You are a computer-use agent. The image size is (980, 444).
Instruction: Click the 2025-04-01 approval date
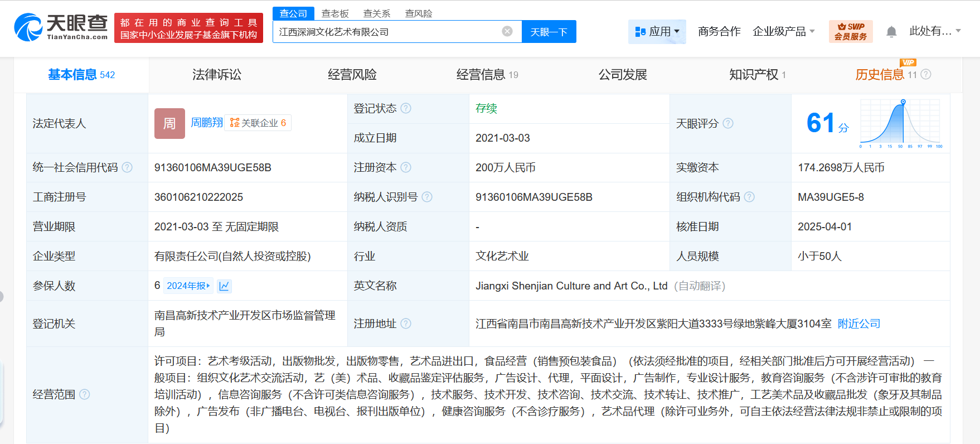(824, 226)
